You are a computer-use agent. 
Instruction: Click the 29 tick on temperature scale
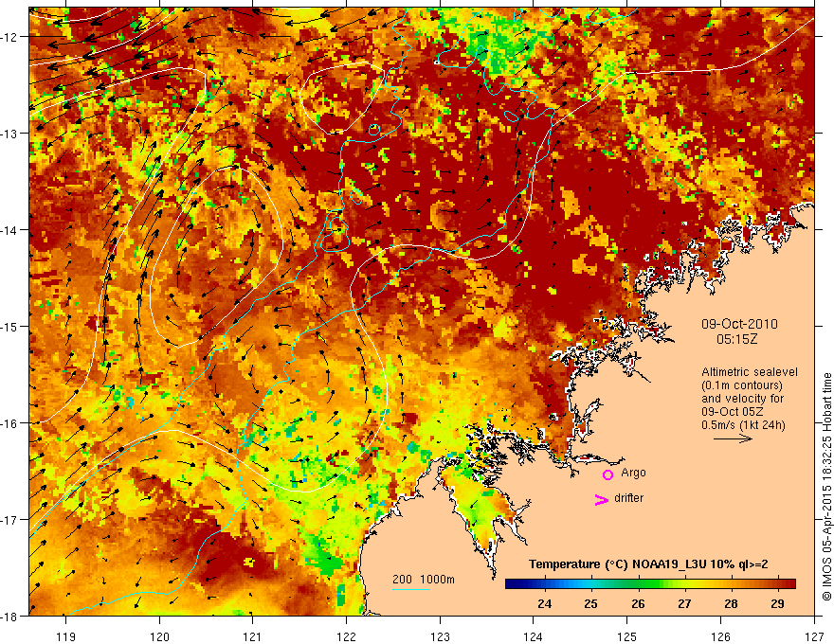778,603
